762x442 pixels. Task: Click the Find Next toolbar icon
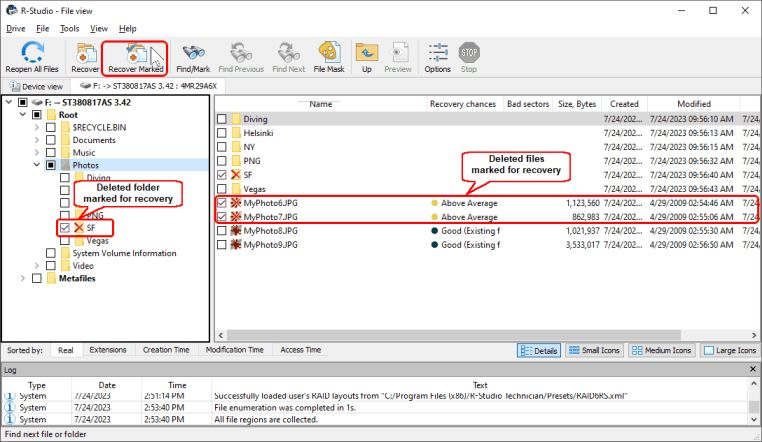pos(289,52)
